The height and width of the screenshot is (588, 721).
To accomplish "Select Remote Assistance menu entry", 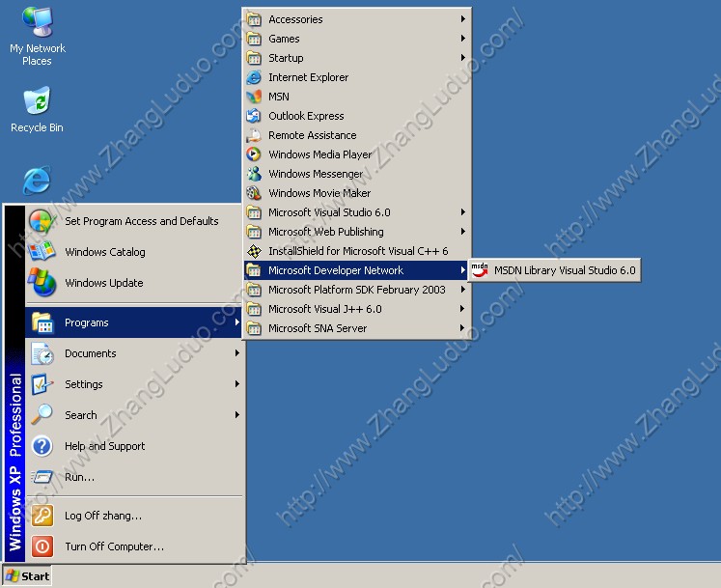I will click(356, 135).
